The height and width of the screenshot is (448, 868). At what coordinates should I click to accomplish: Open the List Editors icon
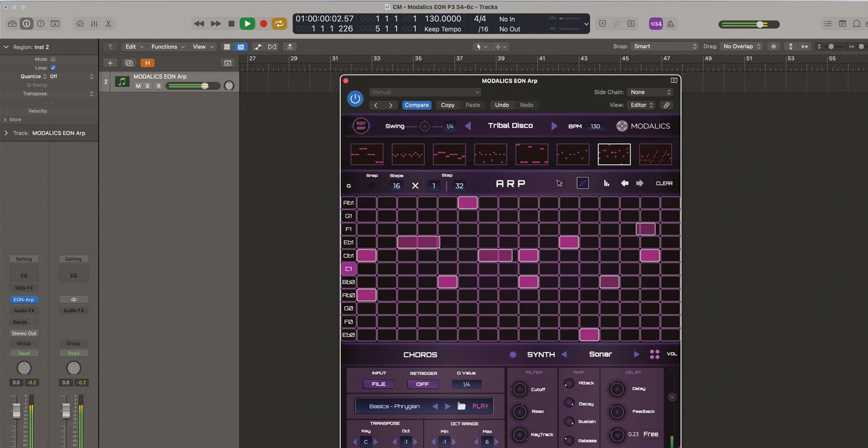point(828,24)
